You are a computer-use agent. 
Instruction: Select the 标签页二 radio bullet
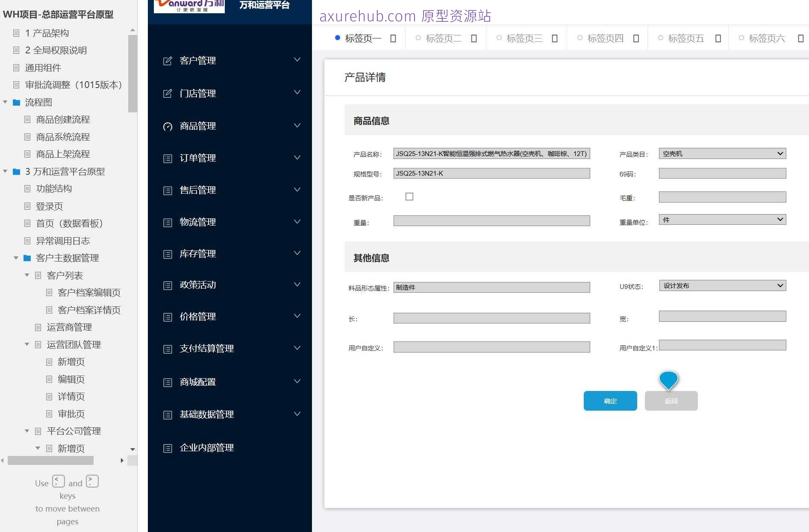coord(418,37)
